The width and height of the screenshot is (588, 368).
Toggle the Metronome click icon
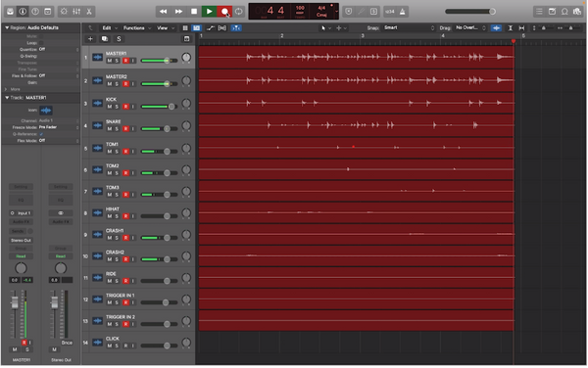coord(403,12)
